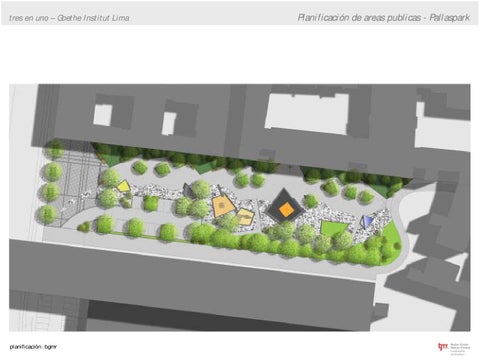Click the blue triangle near park's end
The image size is (480, 361).
point(367,221)
